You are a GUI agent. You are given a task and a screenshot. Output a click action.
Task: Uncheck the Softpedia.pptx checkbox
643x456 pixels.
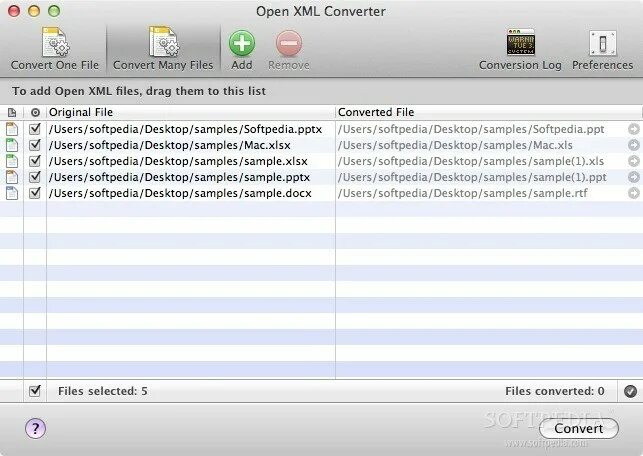[35, 129]
